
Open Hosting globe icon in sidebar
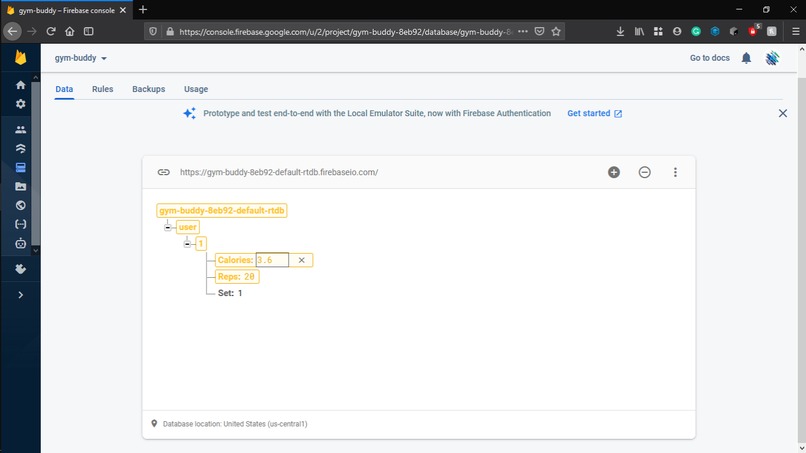(x=21, y=205)
